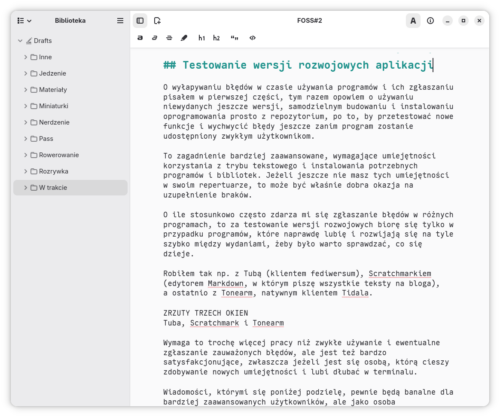This screenshot has height=417, width=500.
Task: Click the line 'ZRZUTY TRZECH OKIEN'
Action: coord(206,313)
